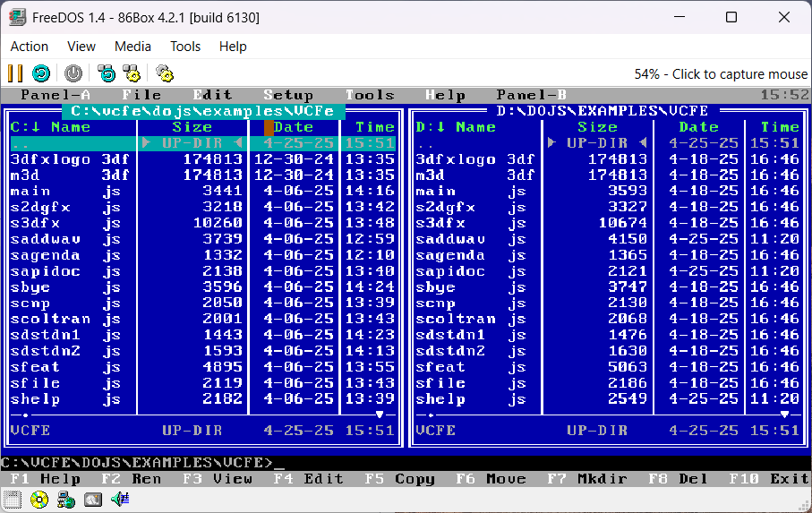The image size is (812, 513).
Task: Select sapidoc js with size 2121
Action: 608,271
